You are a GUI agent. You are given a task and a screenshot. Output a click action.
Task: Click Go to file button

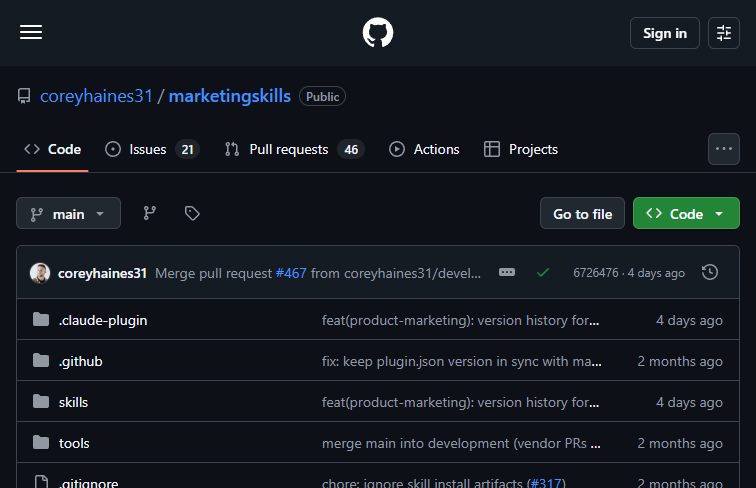tap(582, 213)
